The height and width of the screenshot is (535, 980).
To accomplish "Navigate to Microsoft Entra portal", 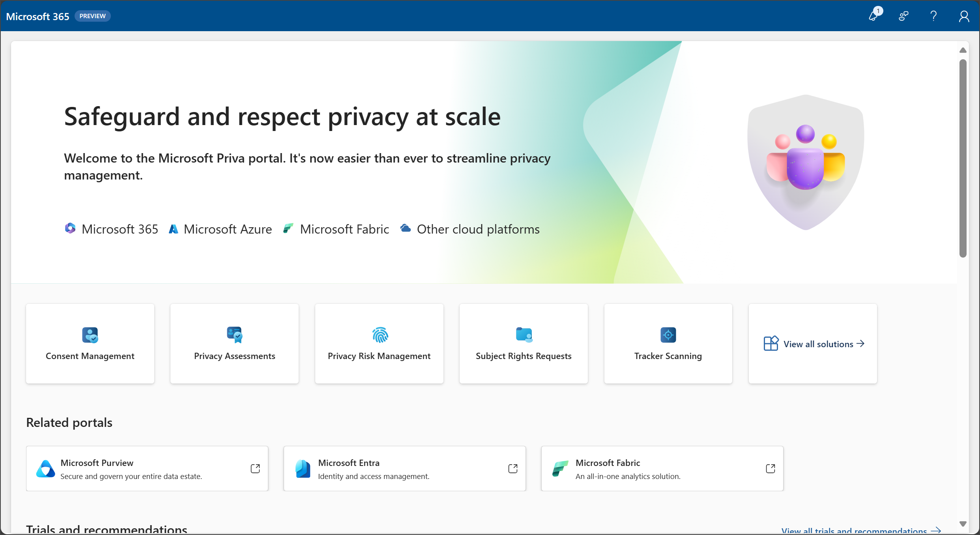I will coord(404,468).
